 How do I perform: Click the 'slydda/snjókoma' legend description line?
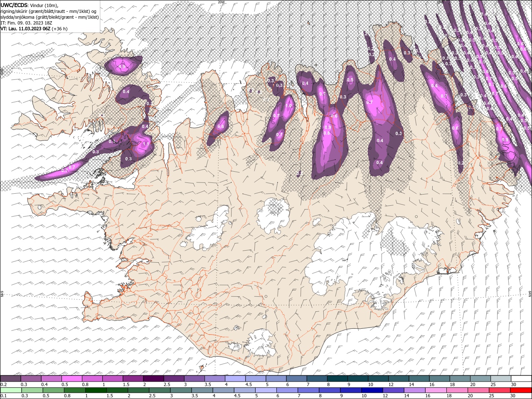[49, 17]
